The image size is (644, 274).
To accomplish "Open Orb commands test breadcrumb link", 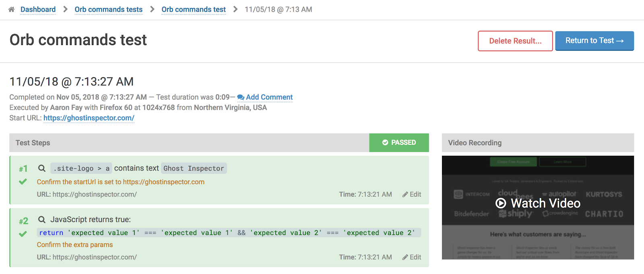I will click(194, 9).
